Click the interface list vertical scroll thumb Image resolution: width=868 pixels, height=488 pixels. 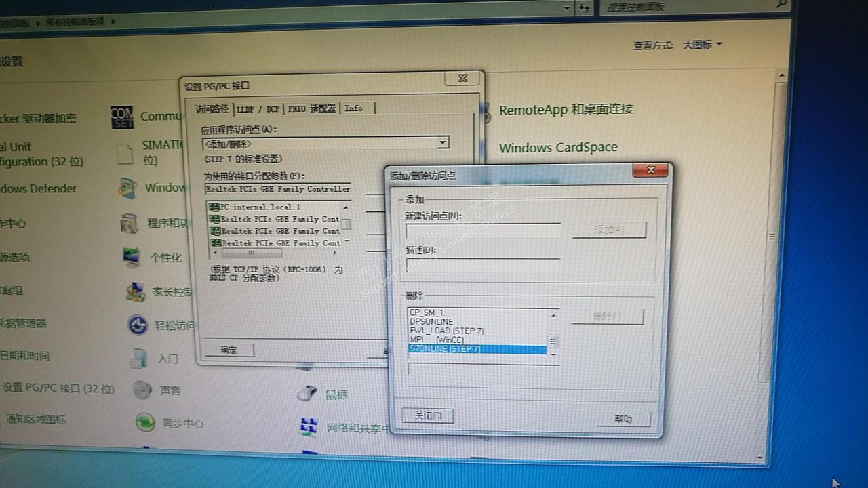(x=346, y=224)
